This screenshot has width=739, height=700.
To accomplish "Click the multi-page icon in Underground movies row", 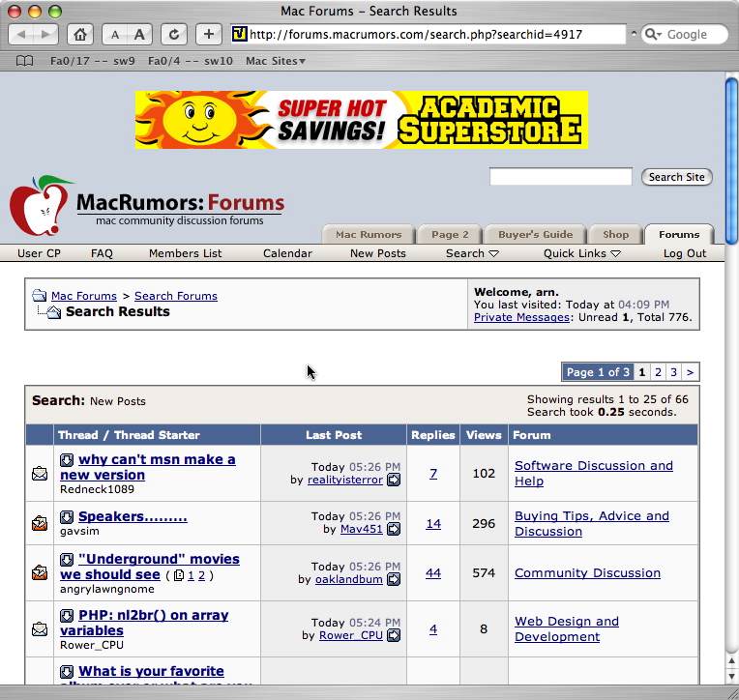I will coord(179,575).
